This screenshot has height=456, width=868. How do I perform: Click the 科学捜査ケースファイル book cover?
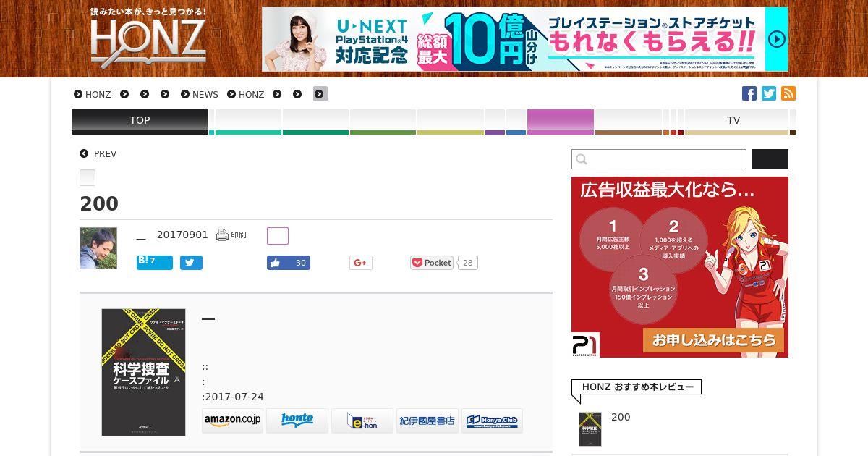[x=143, y=372]
